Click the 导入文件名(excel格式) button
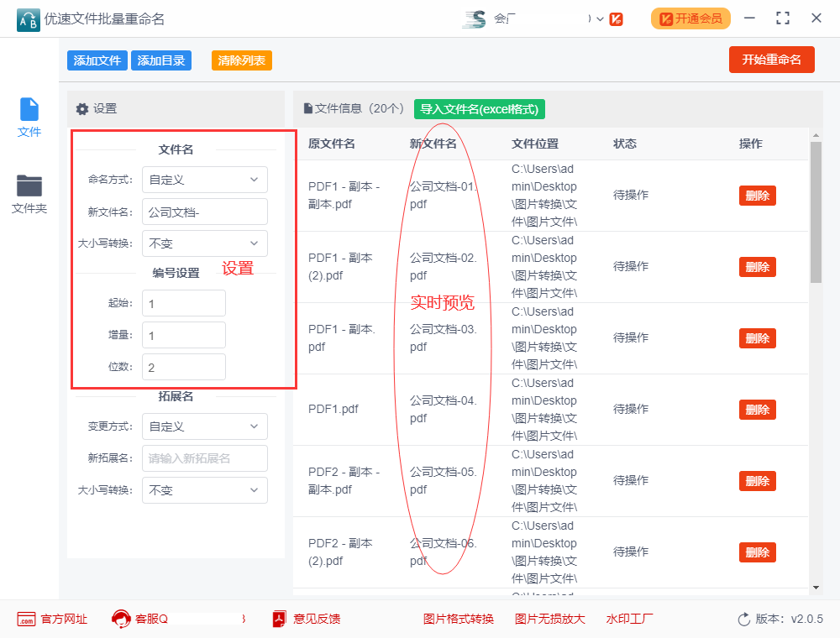Screen dimensions: 840x638 [479, 109]
